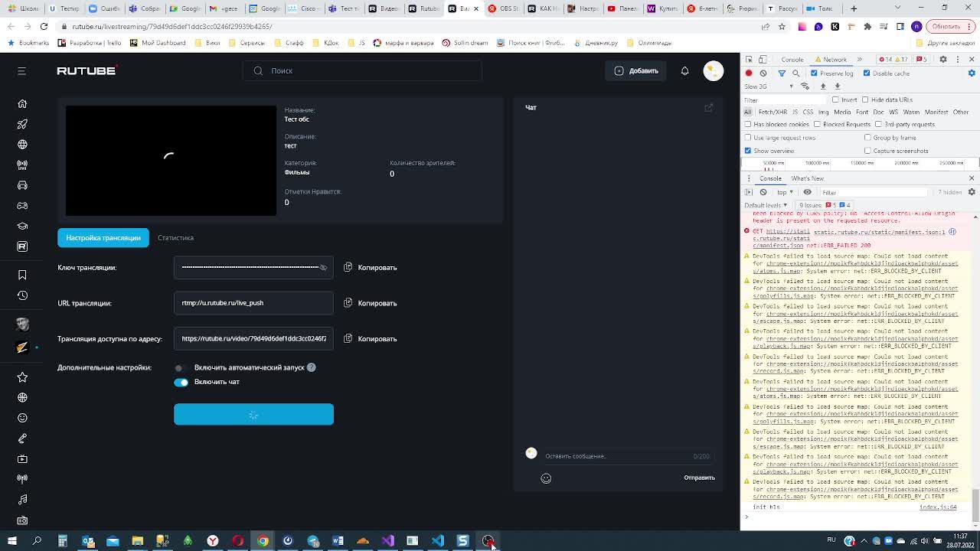Click the Добавить button
The image size is (980, 551).
coord(636,70)
